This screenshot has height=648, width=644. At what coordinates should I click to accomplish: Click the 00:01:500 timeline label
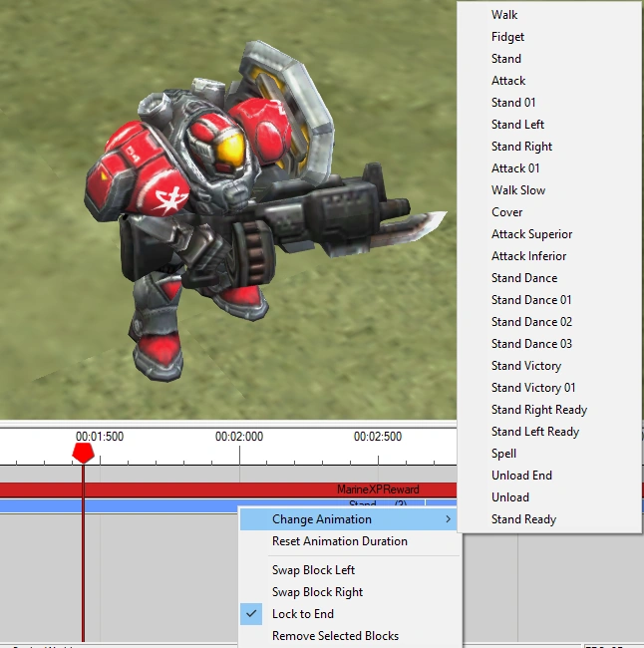coord(100,437)
